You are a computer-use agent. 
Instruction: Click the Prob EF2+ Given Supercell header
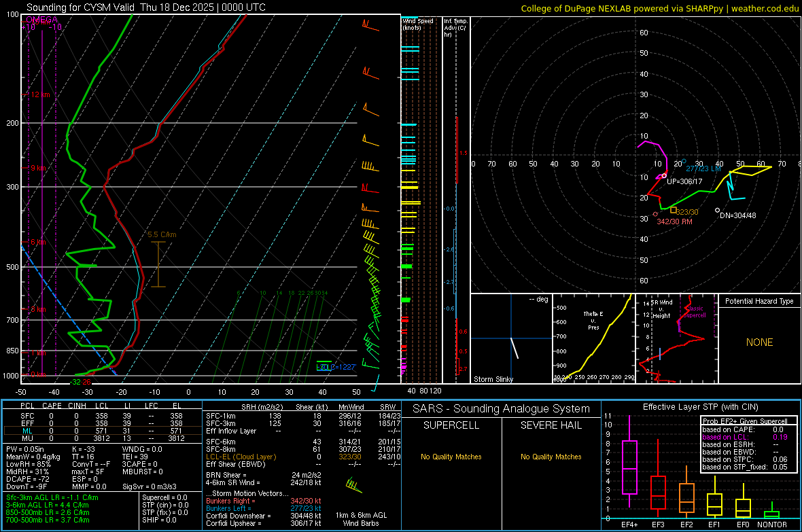[745, 421]
